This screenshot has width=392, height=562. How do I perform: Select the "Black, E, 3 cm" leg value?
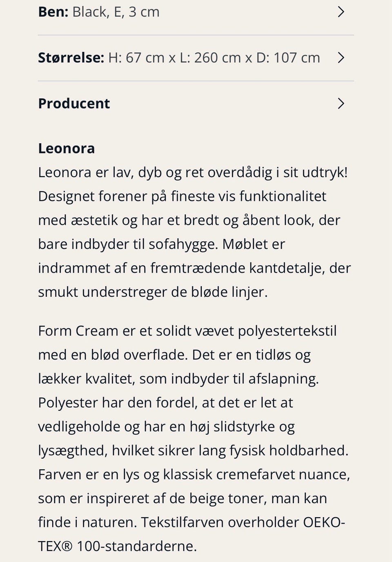(116, 12)
